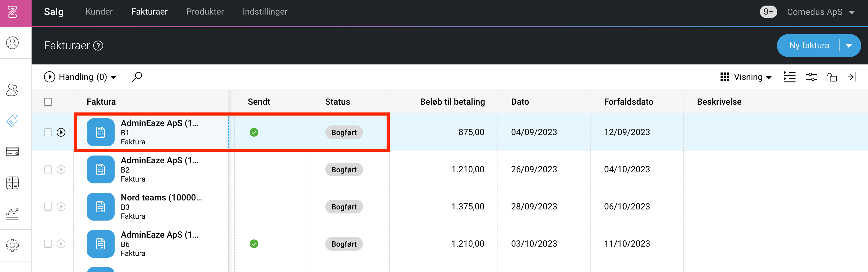Click the due date 11/10/2023 cell
Image resolution: width=868 pixels, height=272 pixels.
coord(627,244)
